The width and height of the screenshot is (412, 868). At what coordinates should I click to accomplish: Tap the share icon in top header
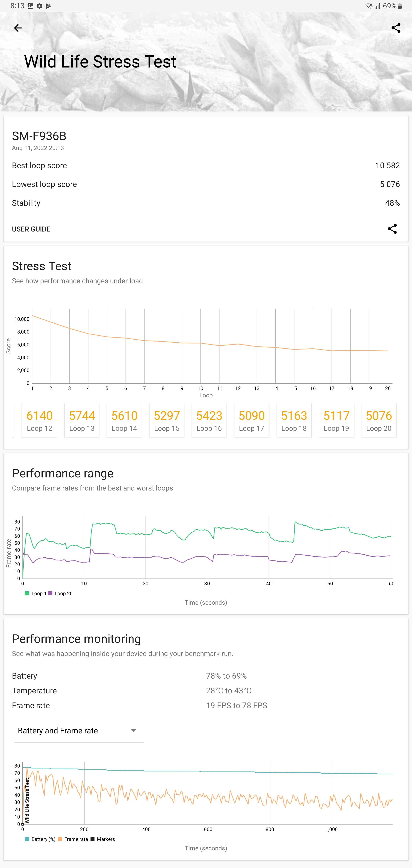[x=396, y=28]
